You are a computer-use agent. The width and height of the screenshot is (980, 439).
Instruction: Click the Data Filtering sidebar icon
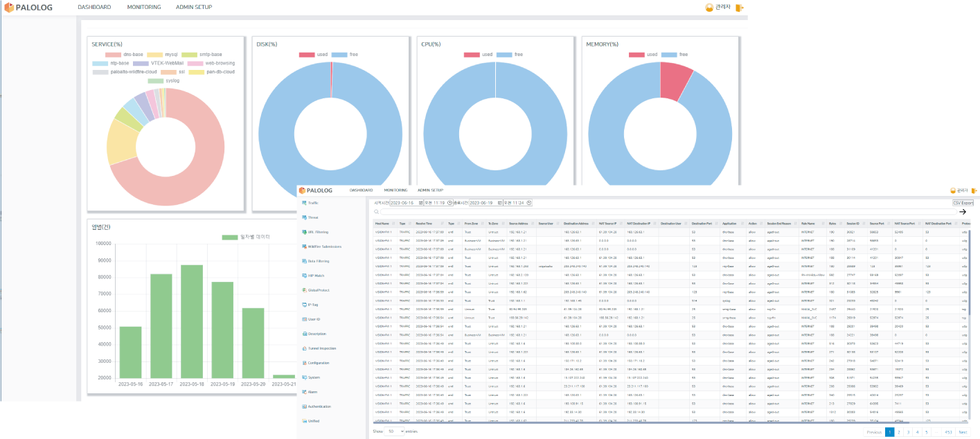point(304,261)
